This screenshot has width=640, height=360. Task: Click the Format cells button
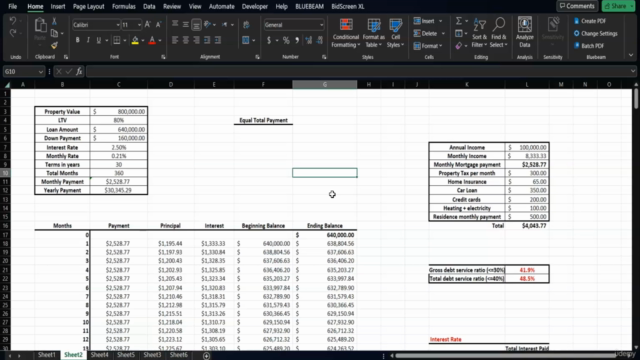[428, 46]
